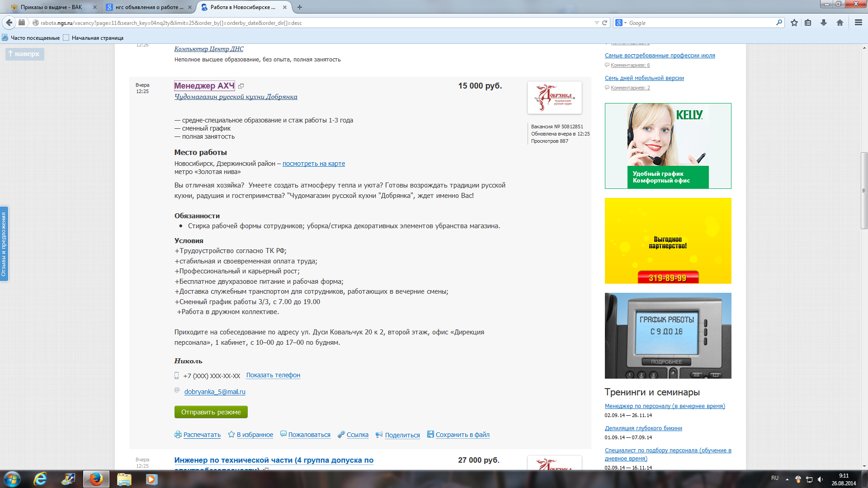
Task: Open the media player taskbar icon
Action: [x=151, y=479]
